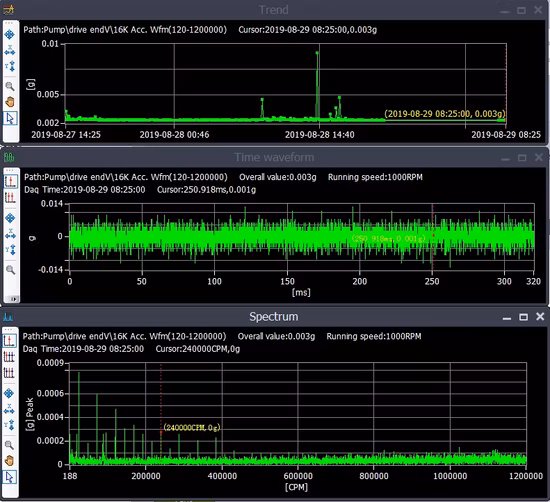Click the autoscale both axes icon in Trend toolbar

(9, 34)
